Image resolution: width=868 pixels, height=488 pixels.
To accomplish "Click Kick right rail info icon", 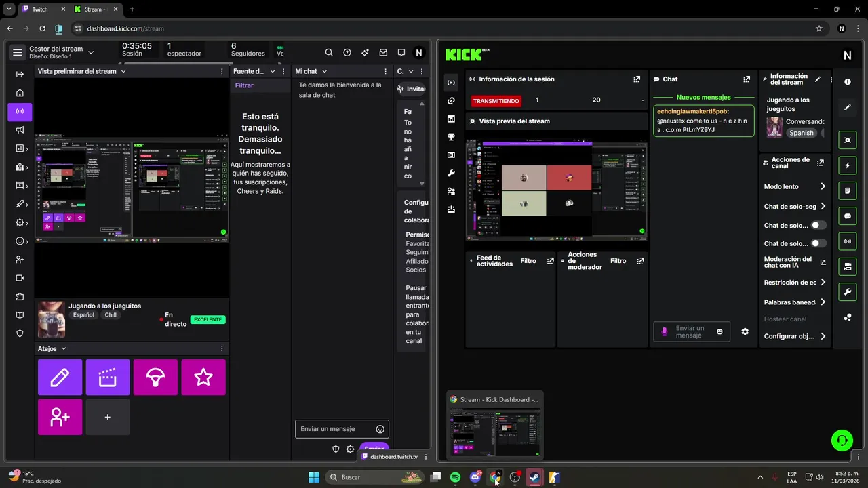I will pyautogui.click(x=848, y=81).
